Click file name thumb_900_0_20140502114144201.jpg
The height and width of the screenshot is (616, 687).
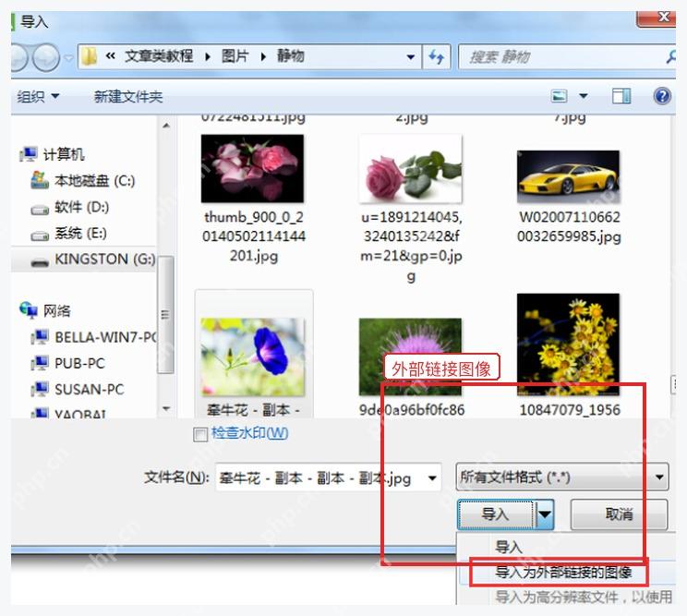pos(254,236)
